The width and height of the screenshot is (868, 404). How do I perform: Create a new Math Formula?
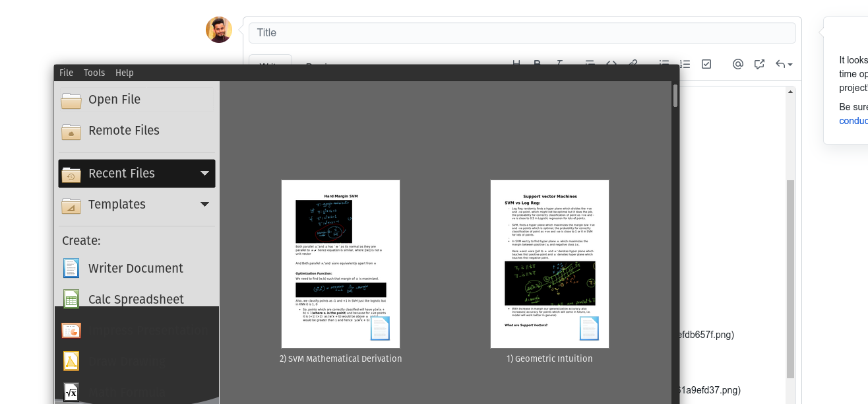click(x=137, y=393)
